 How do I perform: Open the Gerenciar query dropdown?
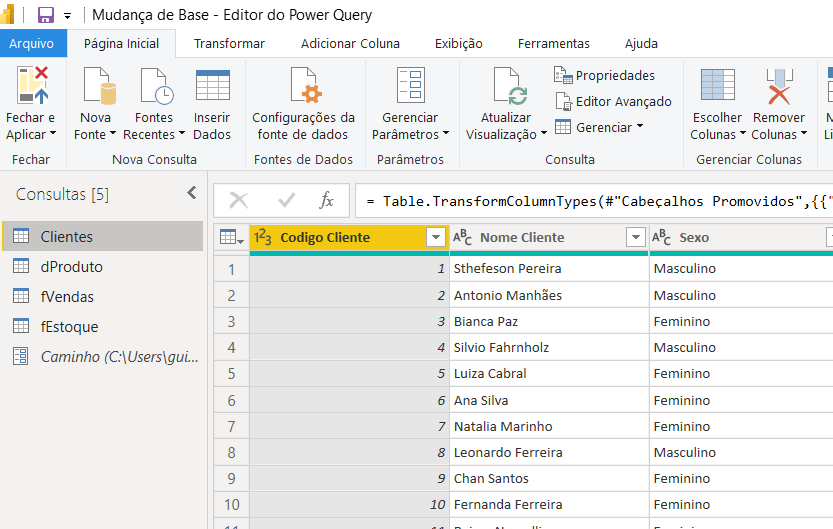coord(599,127)
